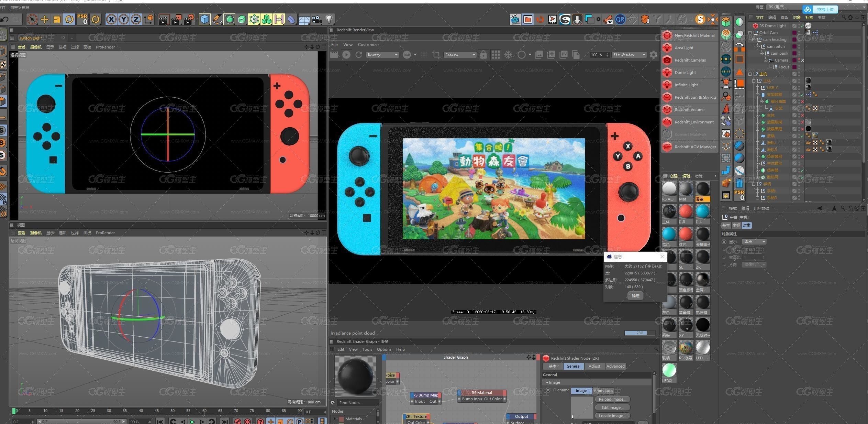Select the Spline Pen tool

pos(217,19)
